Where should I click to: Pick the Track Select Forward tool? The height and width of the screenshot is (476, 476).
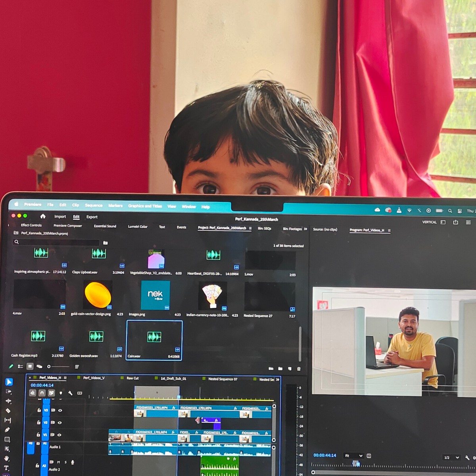click(9, 392)
